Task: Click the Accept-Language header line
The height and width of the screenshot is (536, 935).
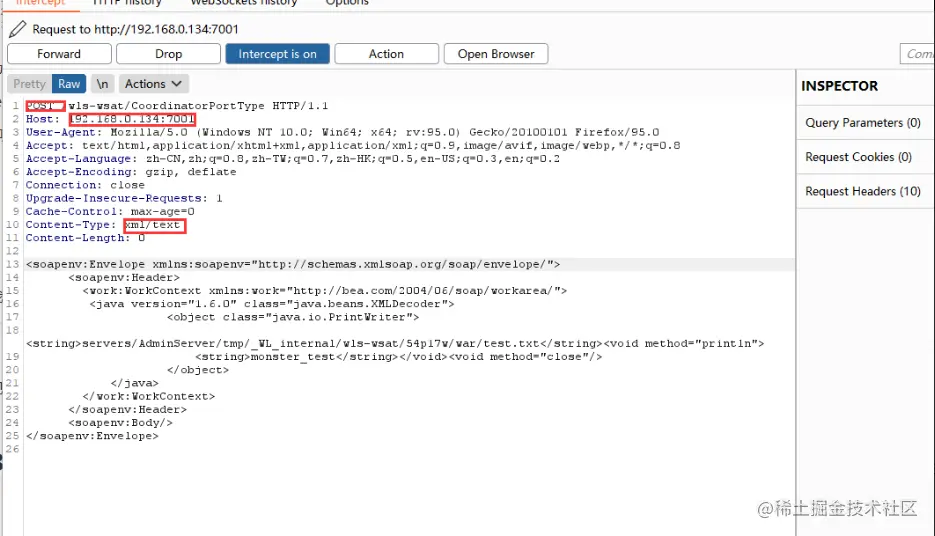Action: point(293,159)
